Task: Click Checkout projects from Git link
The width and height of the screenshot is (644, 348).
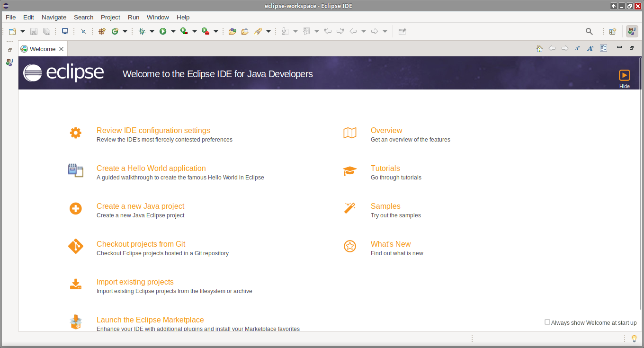Action: [141, 244]
